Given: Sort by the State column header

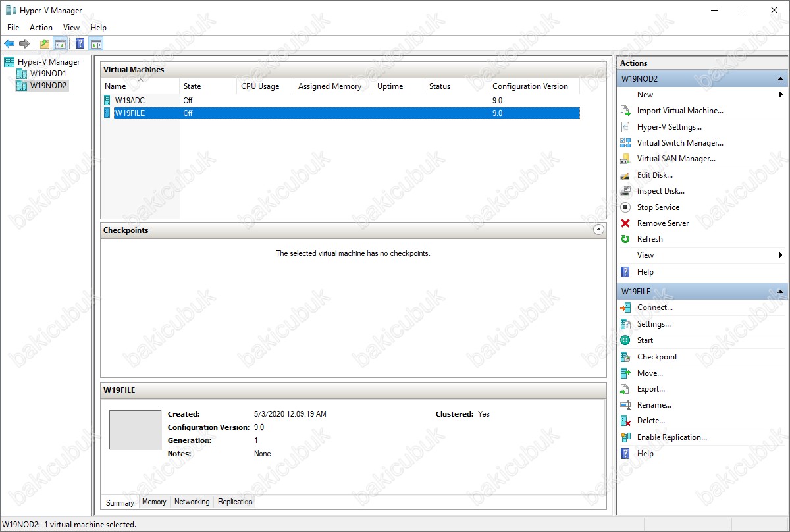Looking at the screenshot, I should [x=208, y=86].
